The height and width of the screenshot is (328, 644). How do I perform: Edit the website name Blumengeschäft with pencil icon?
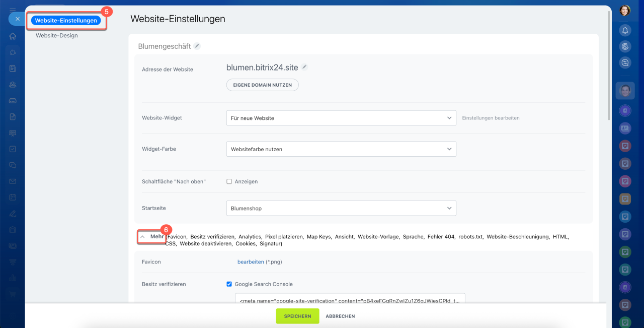click(197, 46)
